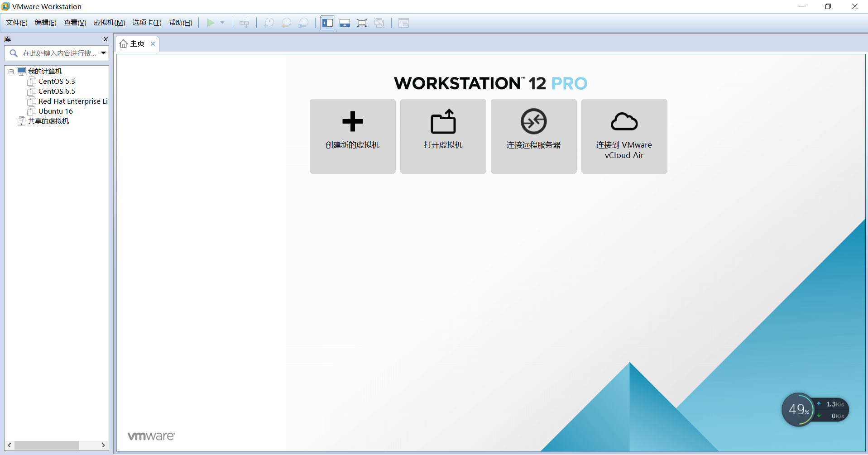Viewport: 868px width, 455px height.
Task: Click the Ubuntu 16 VM icon
Action: [x=32, y=111]
